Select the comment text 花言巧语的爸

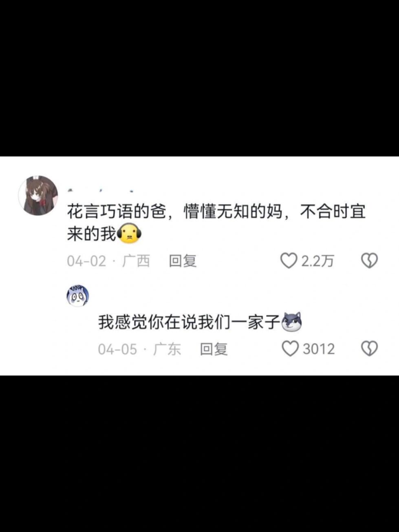[117, 212]
